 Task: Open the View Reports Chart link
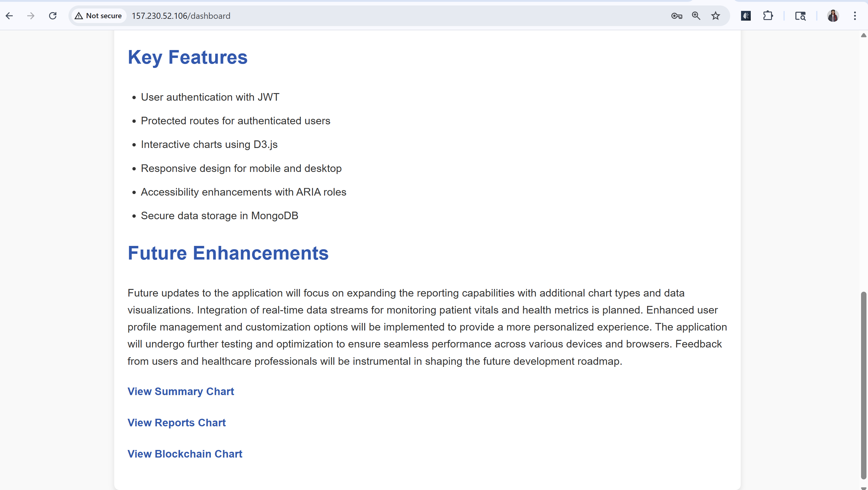click(177, 423)
